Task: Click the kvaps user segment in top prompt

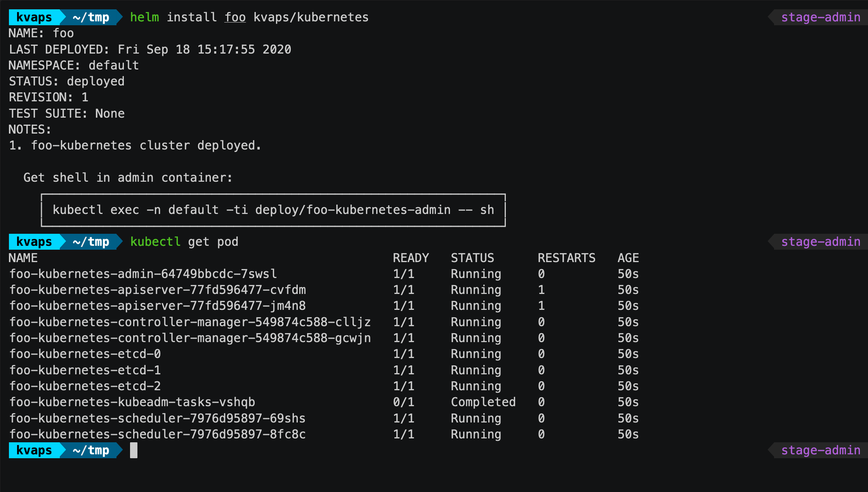Action: click(34, 17)
